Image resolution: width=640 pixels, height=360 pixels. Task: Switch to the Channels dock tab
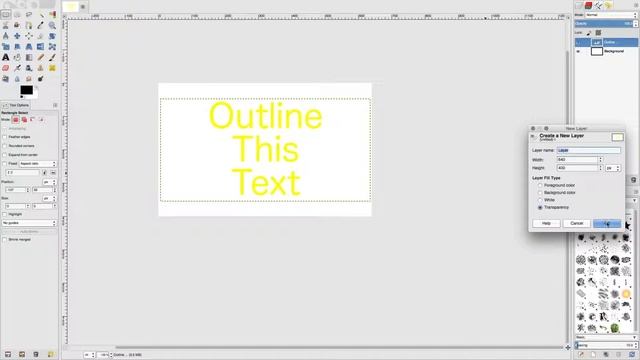[x=589, y=5]
